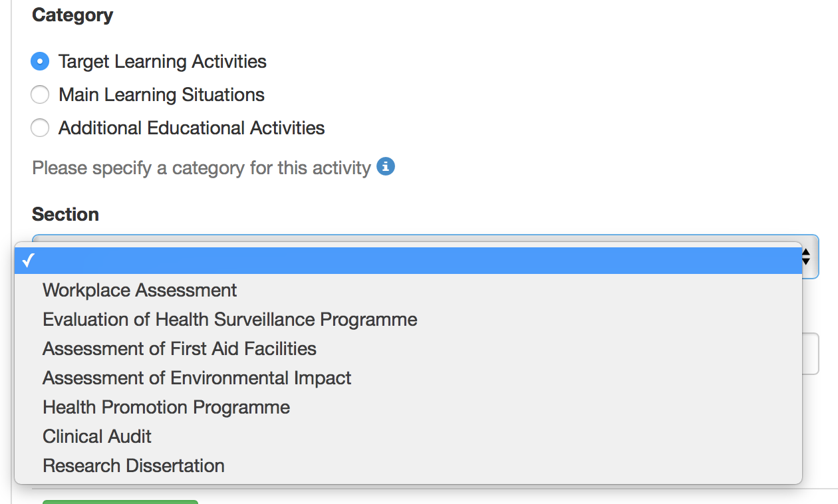This screenshot has height=504, width=838.
Task: Select the Main Learning Situations radio button
Action: click(40, 94)
